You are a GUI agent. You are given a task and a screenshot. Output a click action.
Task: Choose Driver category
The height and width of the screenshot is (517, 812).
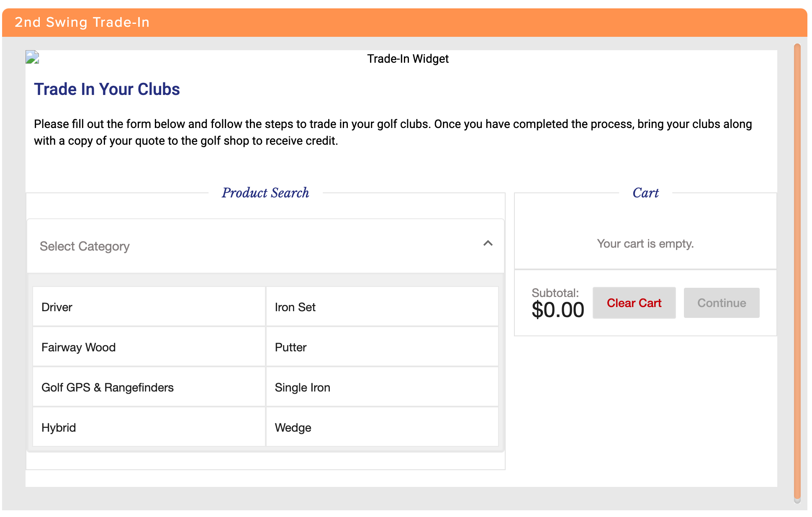click(x=149, y=307)
